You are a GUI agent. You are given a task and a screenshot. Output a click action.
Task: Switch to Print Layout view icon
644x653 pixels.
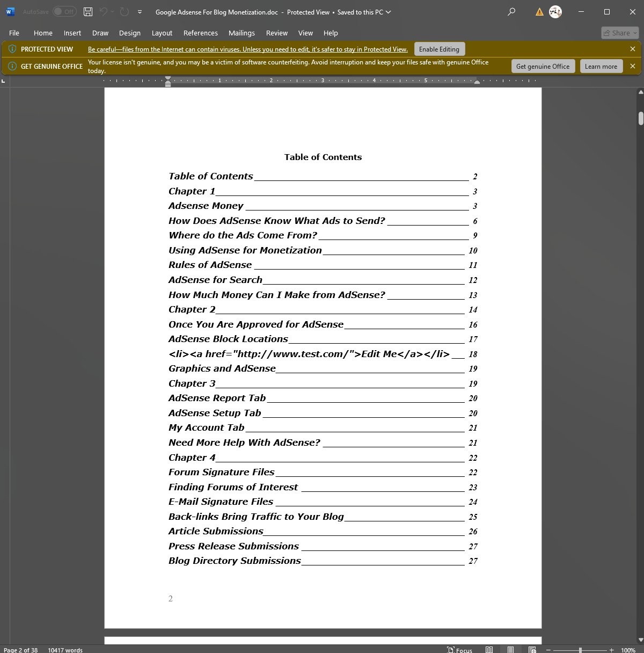[x=510, y=650]
